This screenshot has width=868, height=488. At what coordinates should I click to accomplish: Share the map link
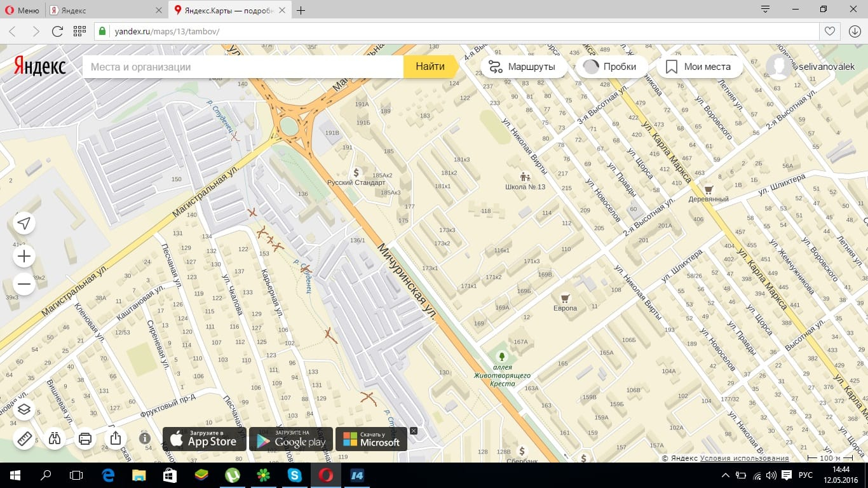pos(116,438)
